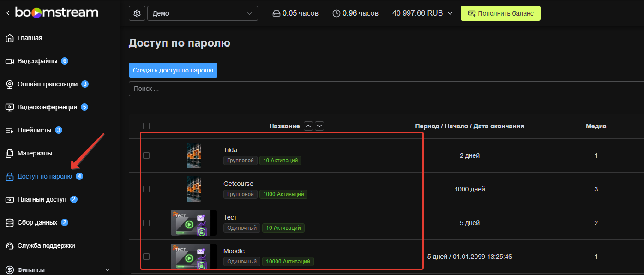Sort Название column ascending with up arrow
Image resolution: width=644 pixels, height=275 pixels.
309,126
